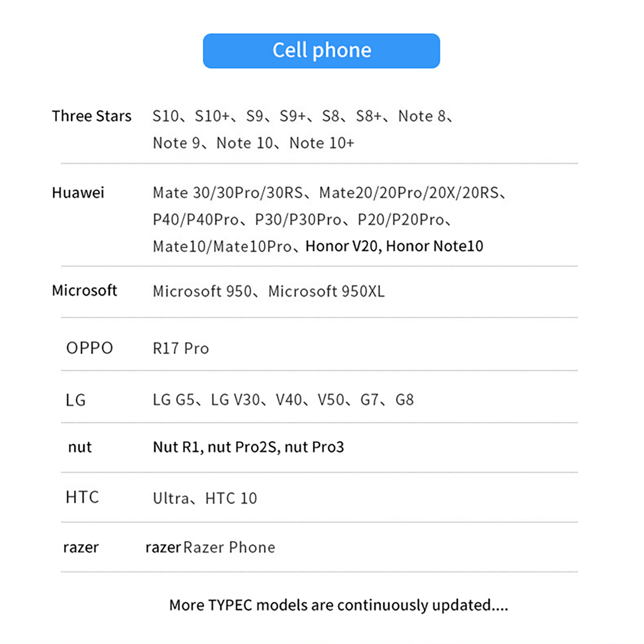
Task: Select the R17 Pro model text
Action: pyautogui.click(x=181, y=349)
